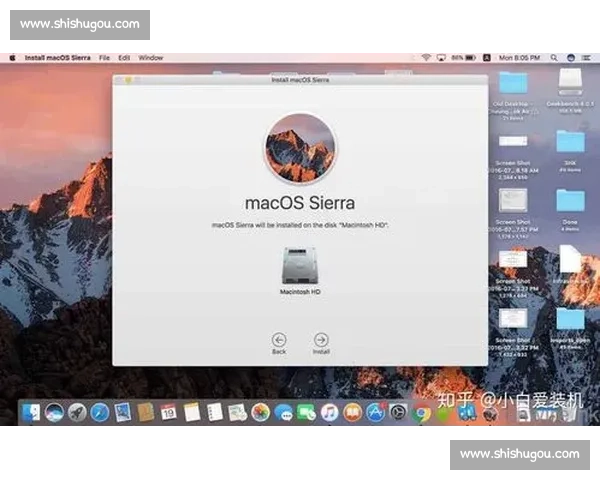Screen dimensions: 600x480
Task: Open the Old Desktop folder on desktop
Action: (512, 85)
